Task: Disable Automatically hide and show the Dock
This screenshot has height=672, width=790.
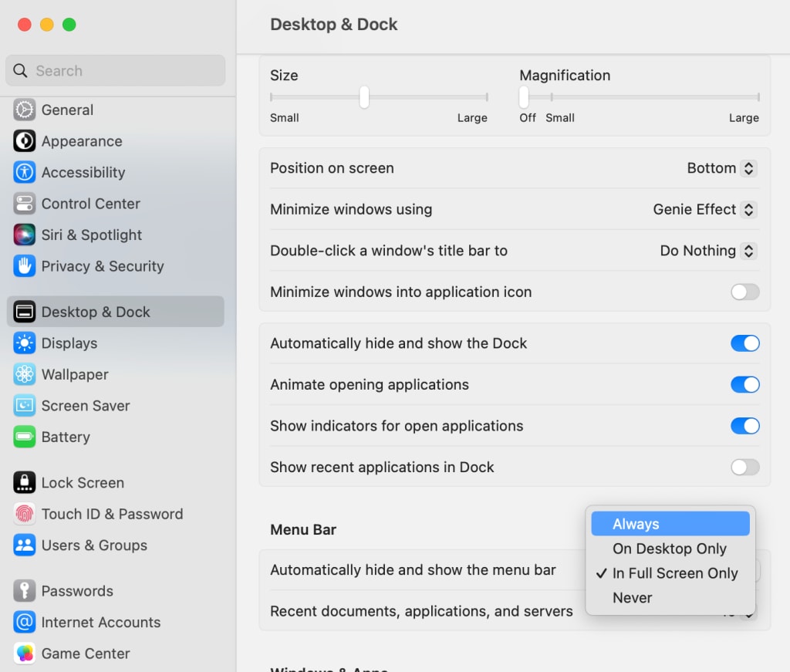Action: tap(744, 343)
